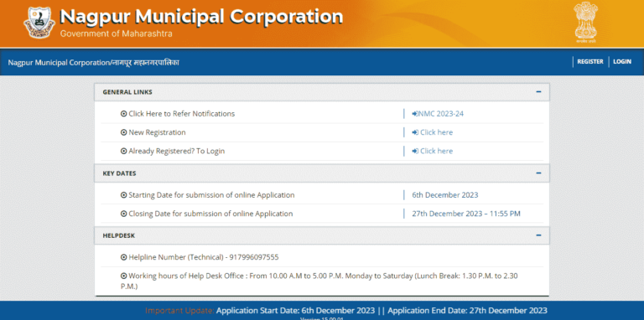The image size is (644, 320).
Task: Click here link for New Registration
Action: [433, 132]
